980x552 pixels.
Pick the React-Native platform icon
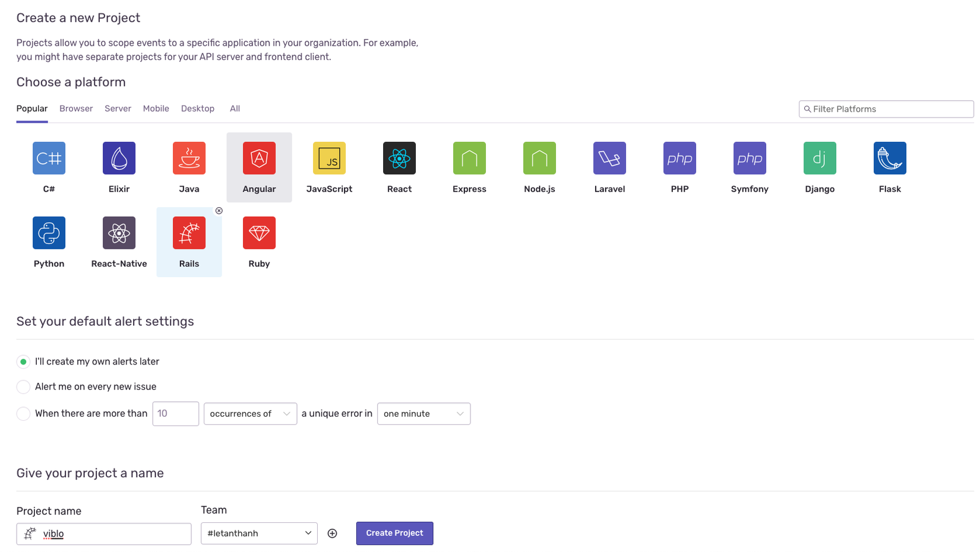pyautogui.click(x=119, y=233)
